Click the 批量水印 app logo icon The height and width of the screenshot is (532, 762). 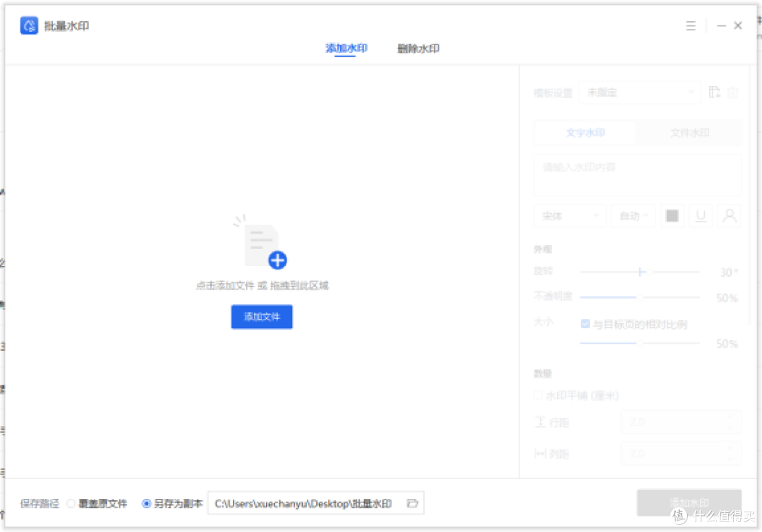pos(29,25)
